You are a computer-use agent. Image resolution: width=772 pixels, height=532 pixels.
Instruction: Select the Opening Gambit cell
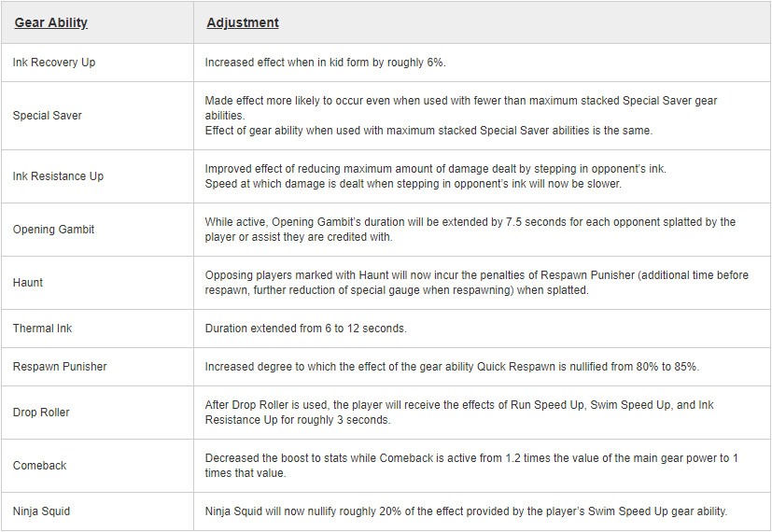pos(53,230)
